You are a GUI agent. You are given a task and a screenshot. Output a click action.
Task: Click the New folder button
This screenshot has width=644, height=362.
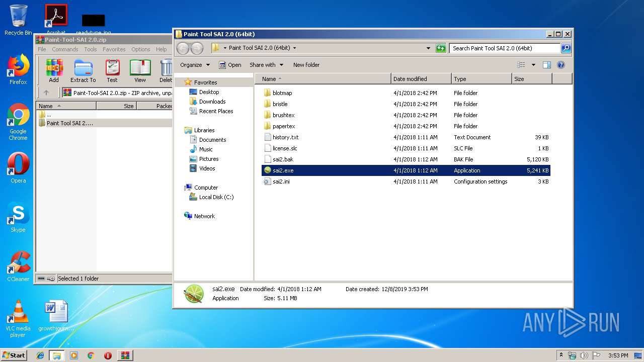click(306, 65)
